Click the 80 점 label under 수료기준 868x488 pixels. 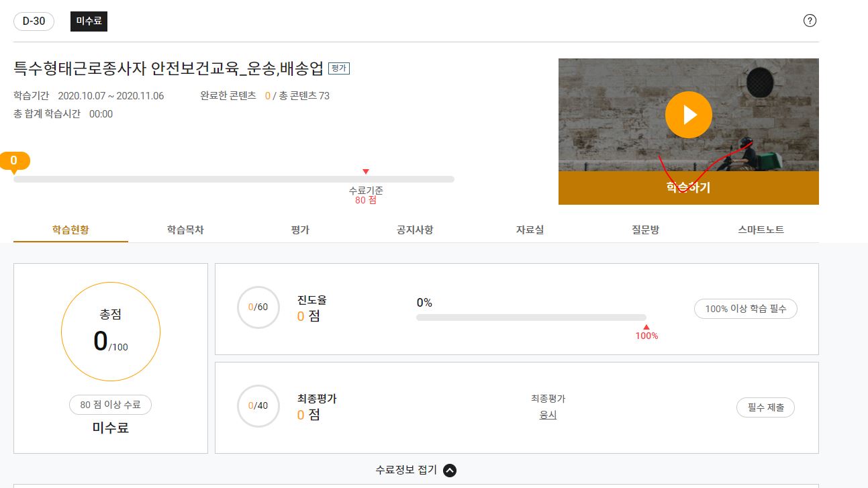[x=366, y=200]
